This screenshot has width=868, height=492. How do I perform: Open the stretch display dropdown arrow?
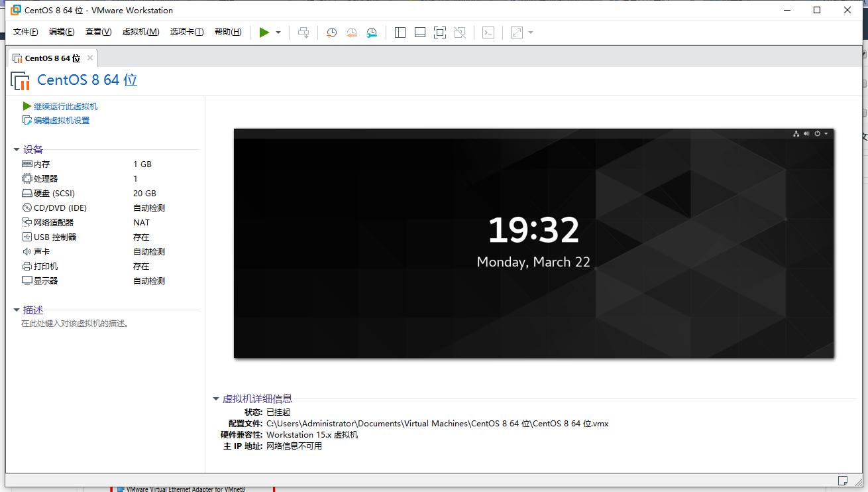pos(531,32)
